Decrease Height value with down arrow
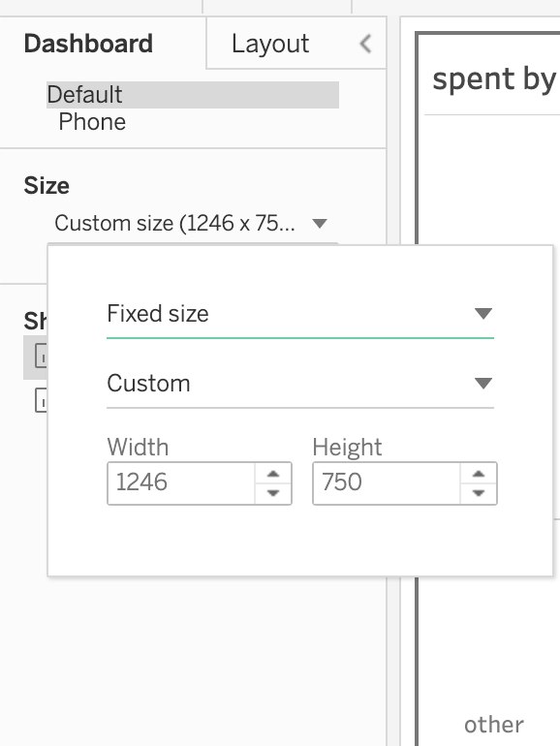This screenshot has width=560, height=746. [x=479, y=493]
